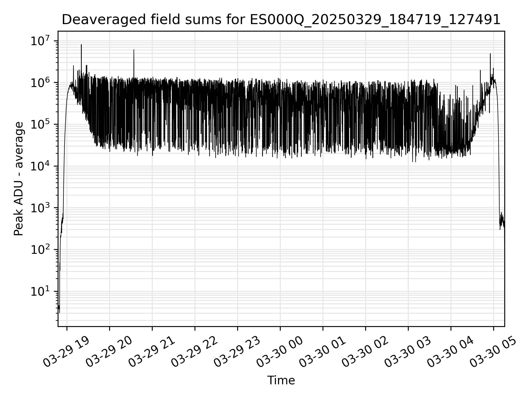This screenshot has width=532, height=399.
Task: Click the spike peak between 03-29 20 and 03-29 21
Action: [x=134, y=50]
